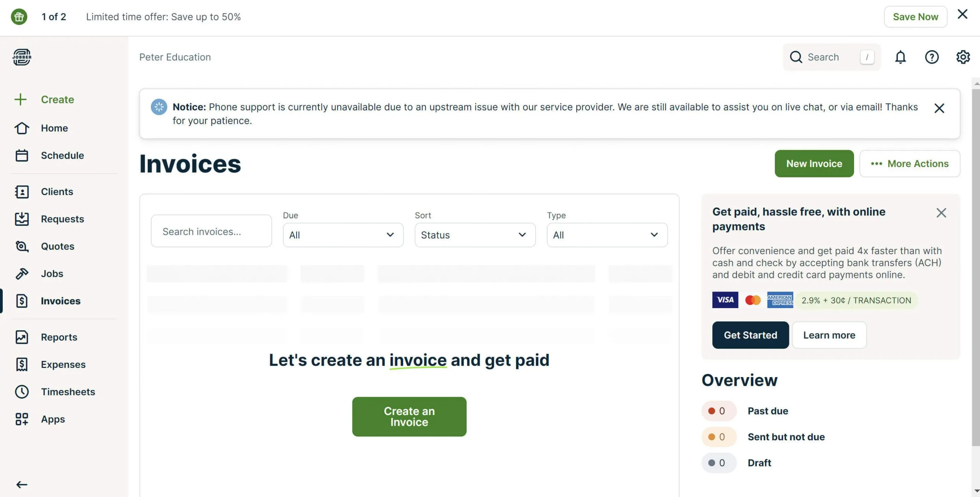Open the Requests section

61,219
